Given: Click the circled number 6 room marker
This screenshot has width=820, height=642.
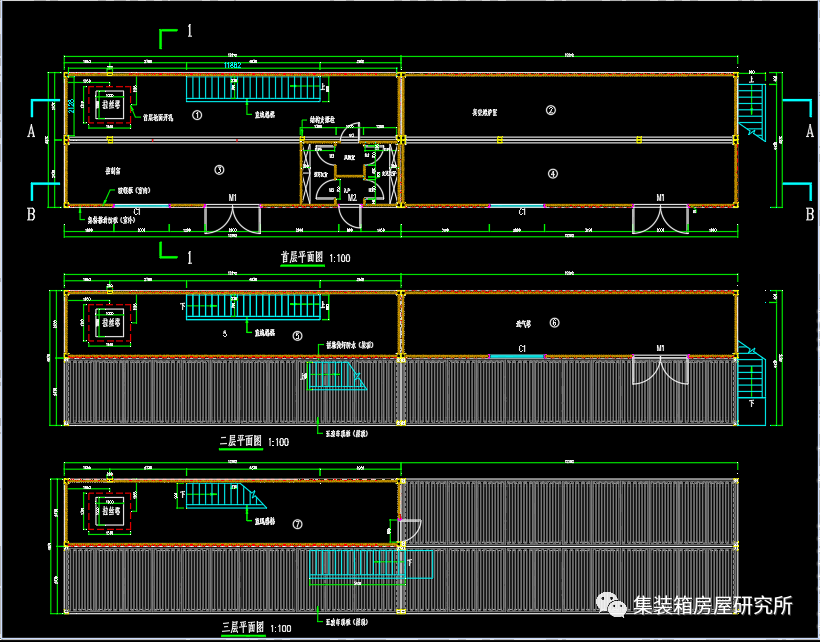Looking at the screenshot, I should [x=554, y=322].
